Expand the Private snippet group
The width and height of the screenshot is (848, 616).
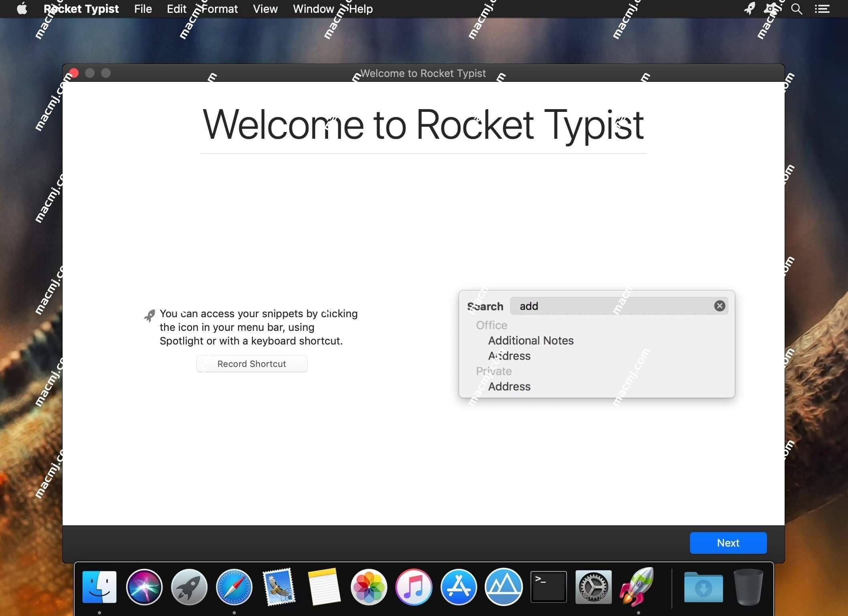click(x=493, y=371)
